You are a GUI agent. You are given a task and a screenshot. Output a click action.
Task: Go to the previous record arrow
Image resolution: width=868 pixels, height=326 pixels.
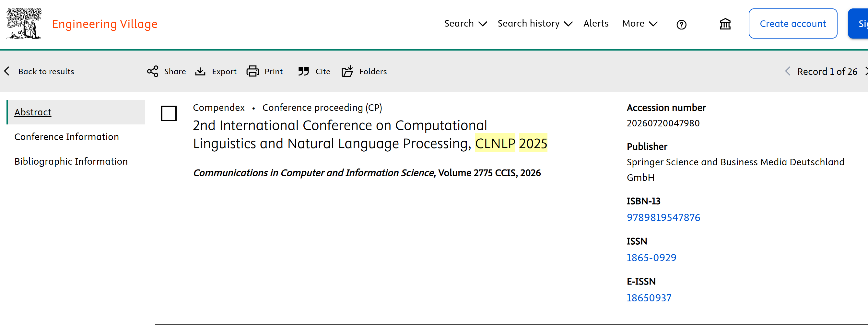(788, 71)
